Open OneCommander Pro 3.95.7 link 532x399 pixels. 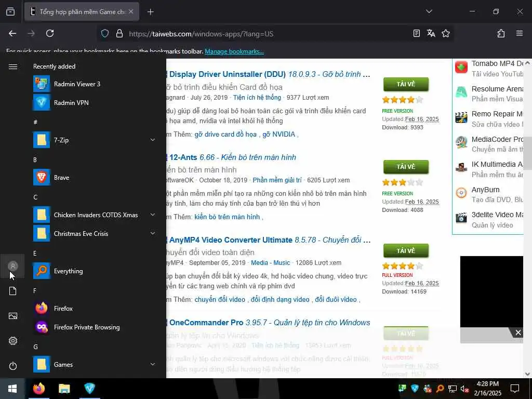[269, 323]
